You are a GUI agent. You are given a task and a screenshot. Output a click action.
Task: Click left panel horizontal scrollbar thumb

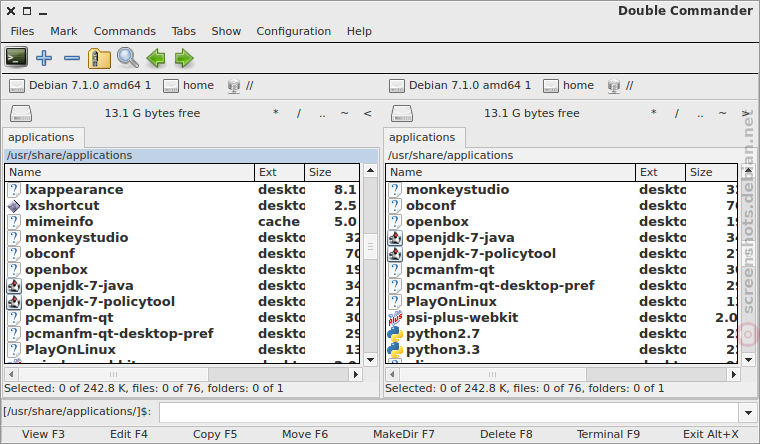point(113,374)
